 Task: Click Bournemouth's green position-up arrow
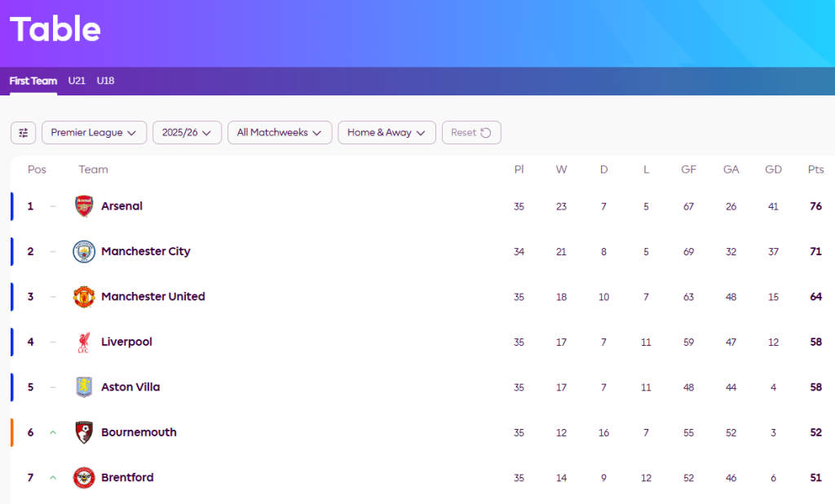53,432
